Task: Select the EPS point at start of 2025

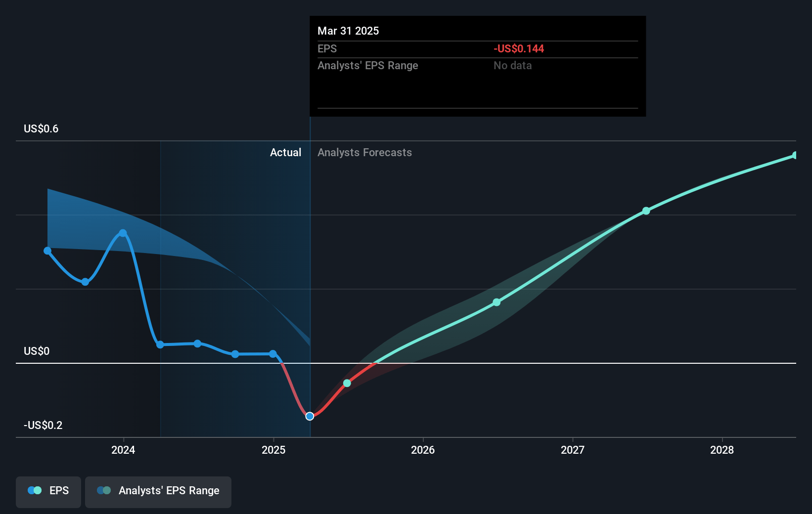Action: point(273,353)
